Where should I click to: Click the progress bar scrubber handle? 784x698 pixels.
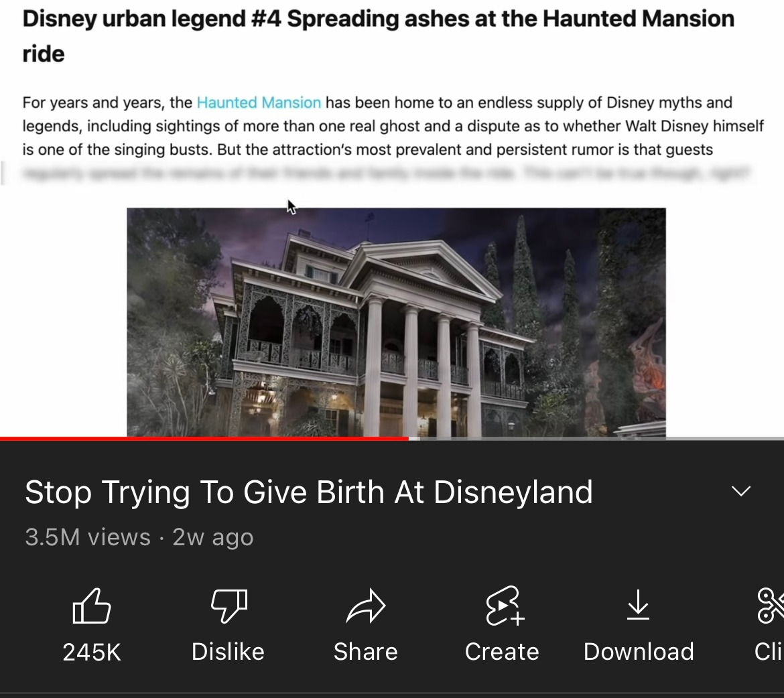[x=414, y=439]
